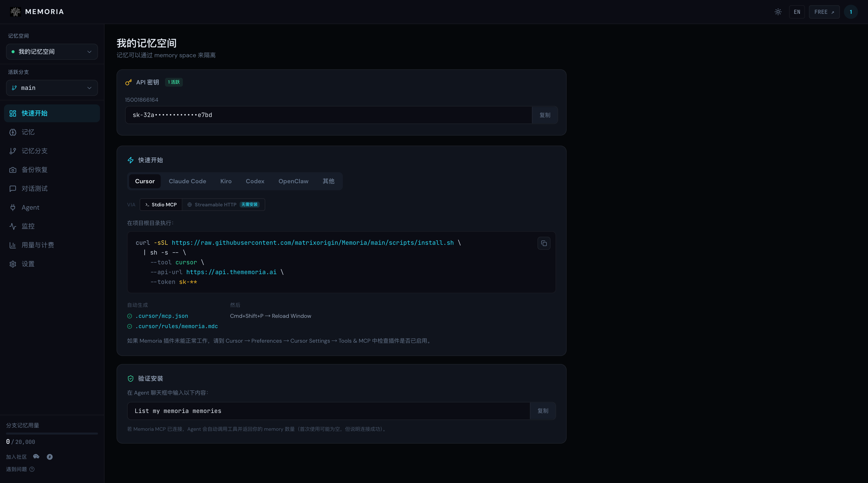Copy the curl install command via the copy icon
868x483 pixels.
544,243
